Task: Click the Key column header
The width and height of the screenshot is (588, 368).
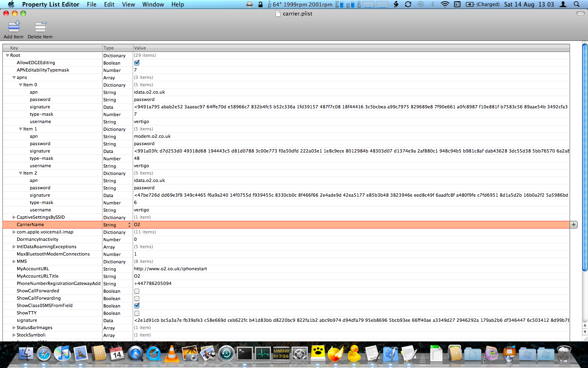Action: point(52,48)
